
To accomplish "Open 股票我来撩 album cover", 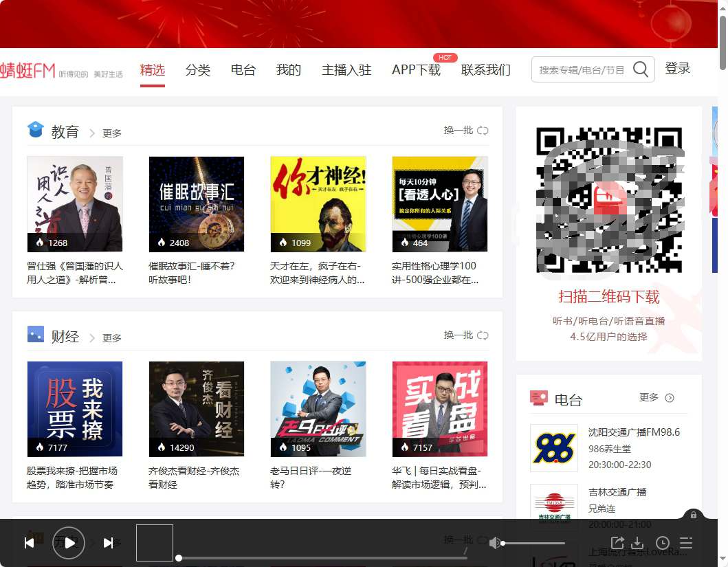I will (75, 409).
